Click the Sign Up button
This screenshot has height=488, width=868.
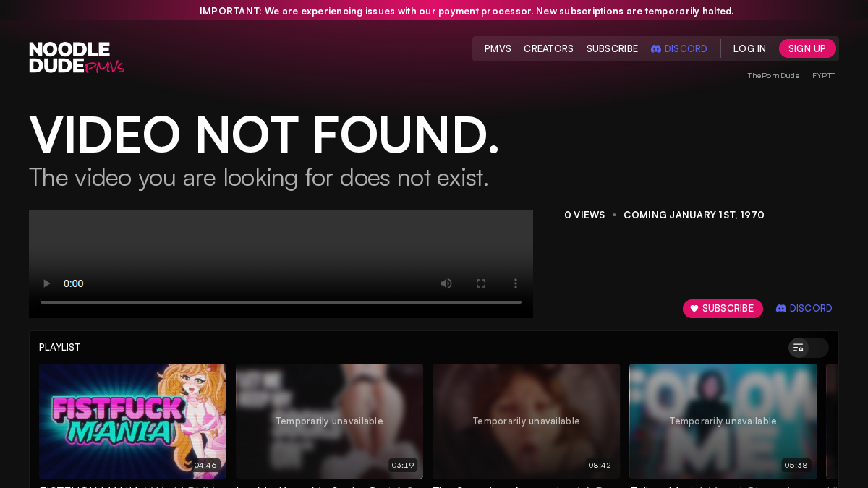pos(807,48)
